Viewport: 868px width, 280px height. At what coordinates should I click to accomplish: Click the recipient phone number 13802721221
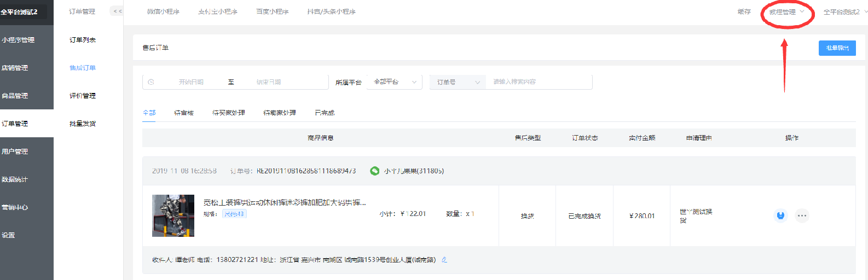click(x=237, y=260)
